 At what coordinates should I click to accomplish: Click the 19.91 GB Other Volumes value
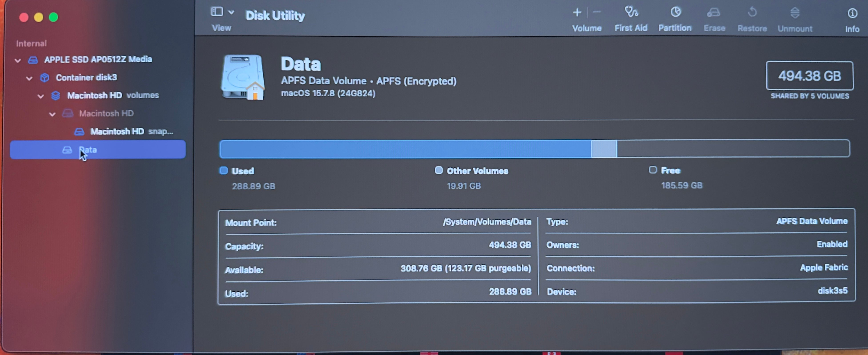click(464, 186)
